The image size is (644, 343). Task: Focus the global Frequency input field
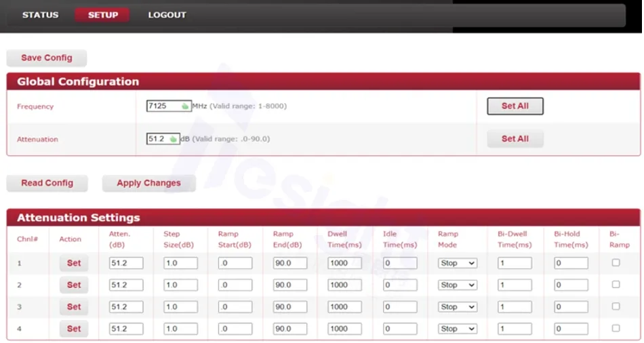point(163,106)
